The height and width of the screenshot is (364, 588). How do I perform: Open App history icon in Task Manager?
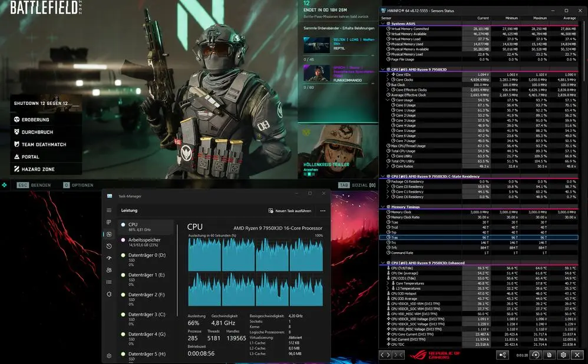pos(109,246)
